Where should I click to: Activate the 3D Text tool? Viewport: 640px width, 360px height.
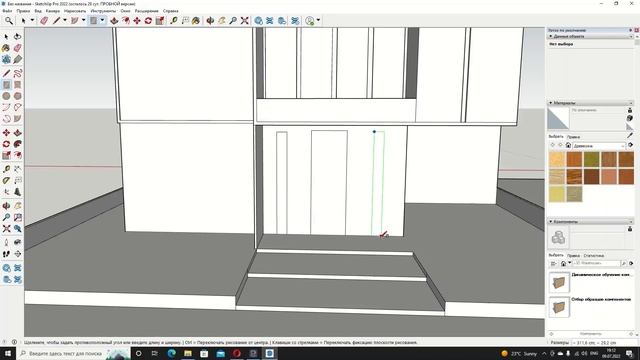[18, 192]
